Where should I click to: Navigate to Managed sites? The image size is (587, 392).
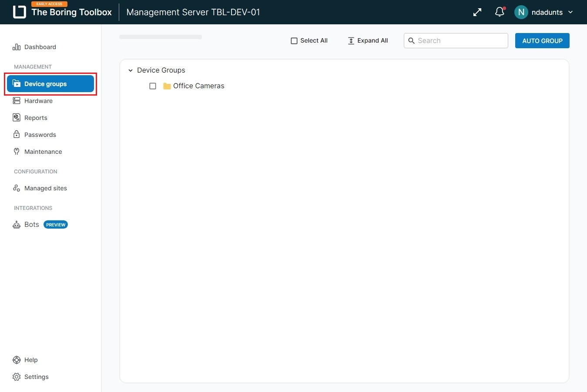45,188
